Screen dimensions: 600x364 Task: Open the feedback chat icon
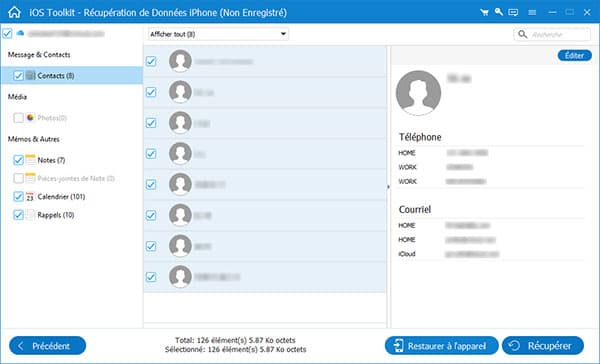point(513,12)
